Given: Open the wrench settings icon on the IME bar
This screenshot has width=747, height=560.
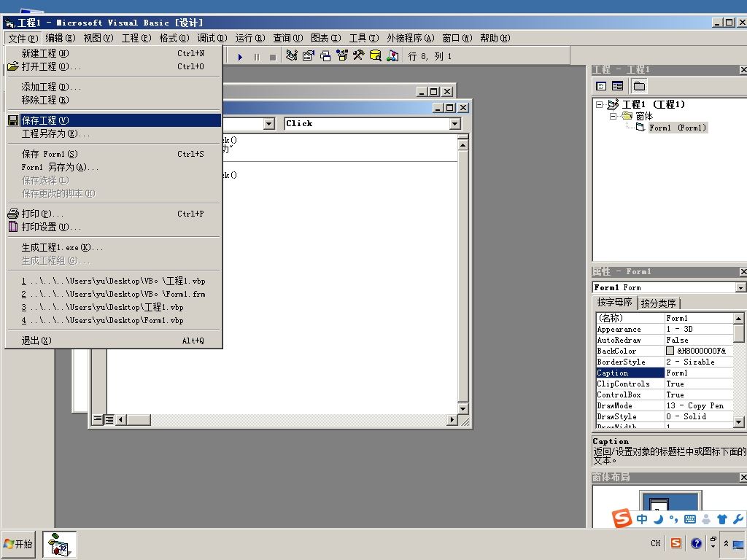Looking at the screenshot, I should click(x=738, y=519).
